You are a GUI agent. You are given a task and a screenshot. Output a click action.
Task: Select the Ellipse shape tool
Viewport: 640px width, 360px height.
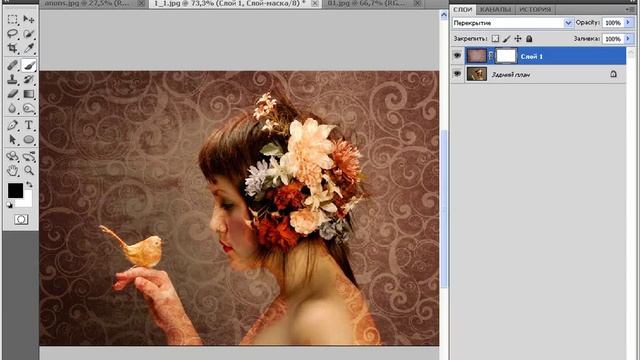pos(29,140)
